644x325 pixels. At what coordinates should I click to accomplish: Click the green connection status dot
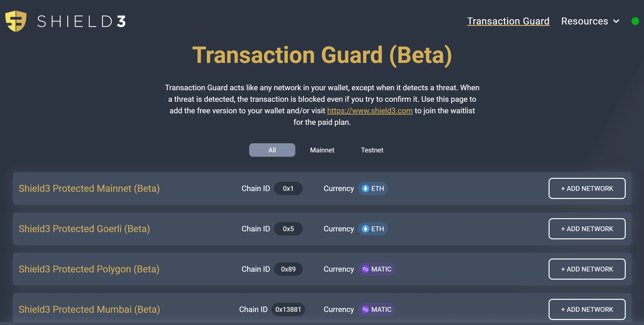635,21
